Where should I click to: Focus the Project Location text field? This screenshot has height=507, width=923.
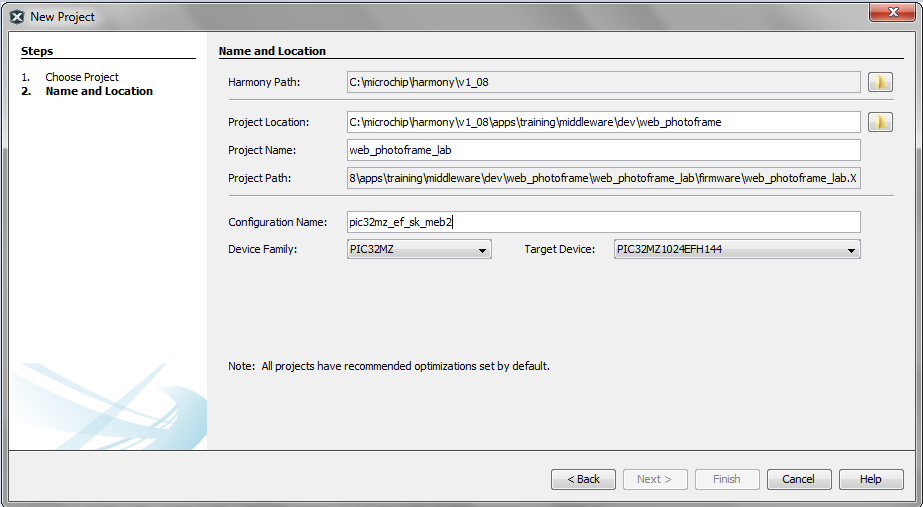coord(602,122)
